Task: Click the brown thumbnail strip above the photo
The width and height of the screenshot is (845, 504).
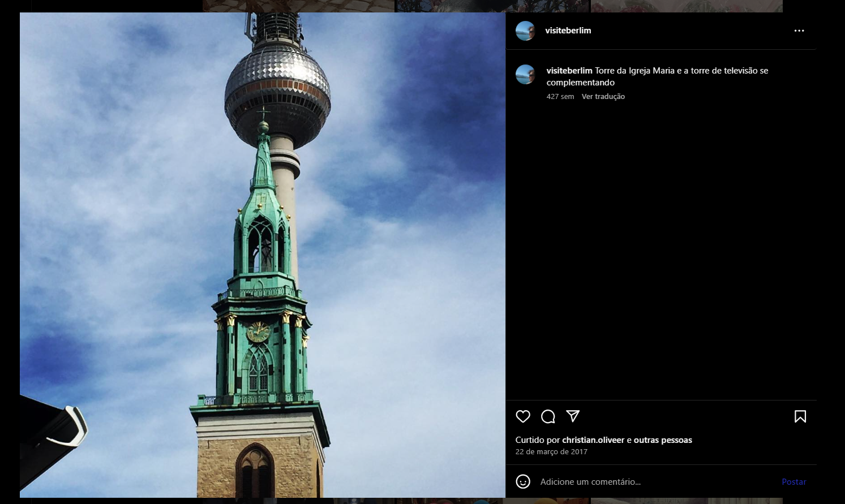Action: [x=298, y=6]
